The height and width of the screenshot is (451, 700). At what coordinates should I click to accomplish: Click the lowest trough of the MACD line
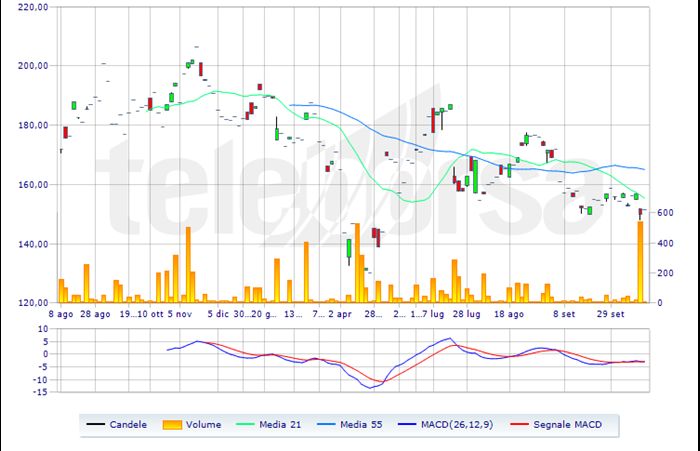tap(372, 387)
